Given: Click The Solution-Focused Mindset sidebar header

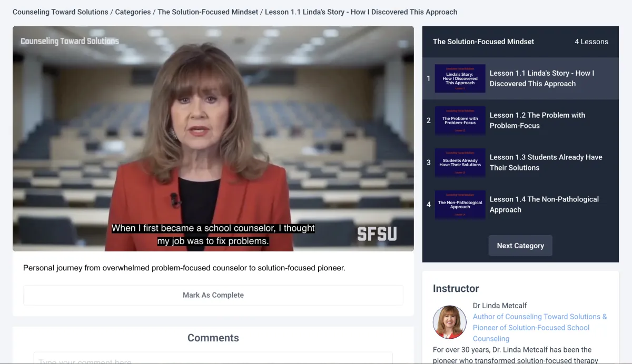Looking at the screenshot, I should [483, 42].
